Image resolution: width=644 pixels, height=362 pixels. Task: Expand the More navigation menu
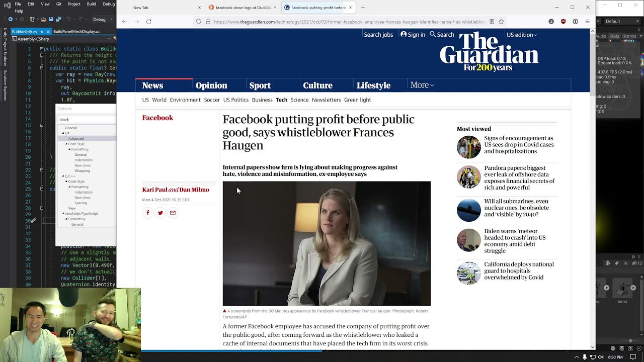[x=422, y=85]
